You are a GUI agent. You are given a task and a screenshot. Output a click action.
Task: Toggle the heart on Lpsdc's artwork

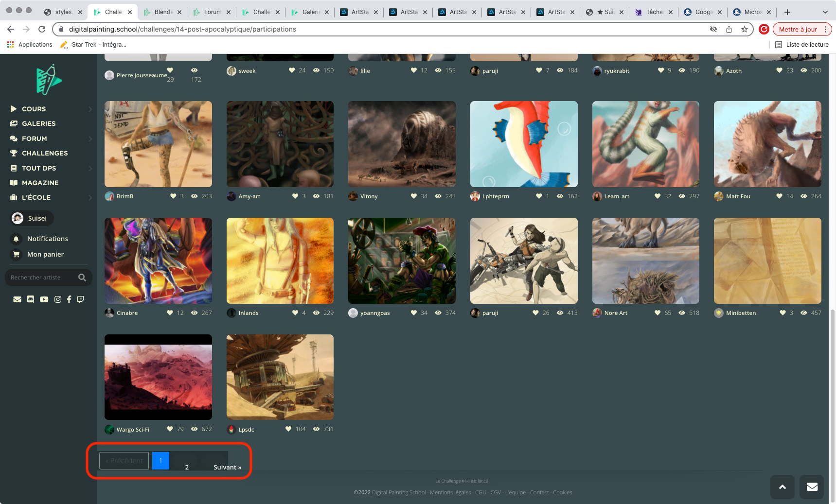[x=288, y=429]
